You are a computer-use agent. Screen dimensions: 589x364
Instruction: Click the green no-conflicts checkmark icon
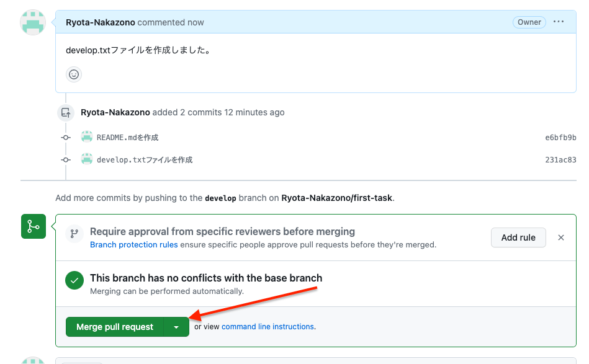tap(74, 280)
